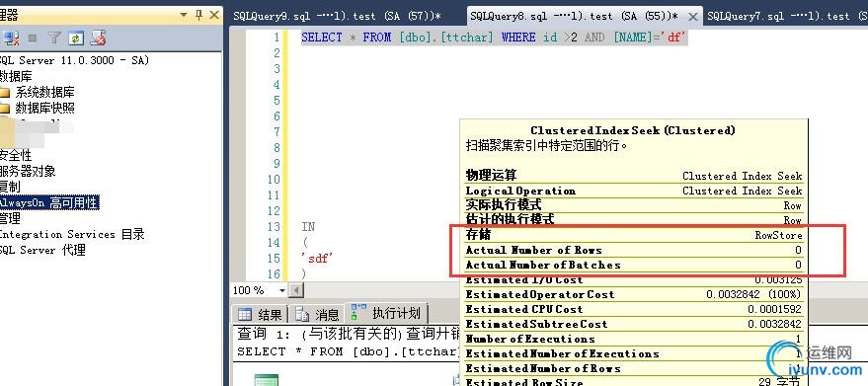This screenshot has height=386, width=868.
Task: Open the 执行计划 execution plan tab
Action: pos(386,314)
